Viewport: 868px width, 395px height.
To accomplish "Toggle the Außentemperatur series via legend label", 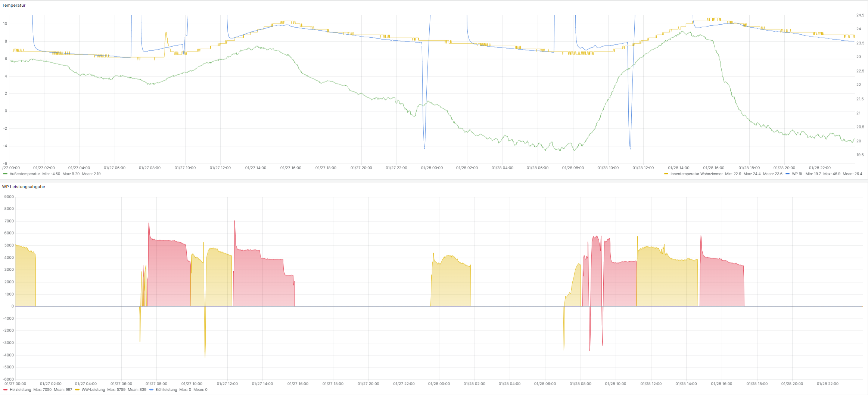I will (25, 174).
